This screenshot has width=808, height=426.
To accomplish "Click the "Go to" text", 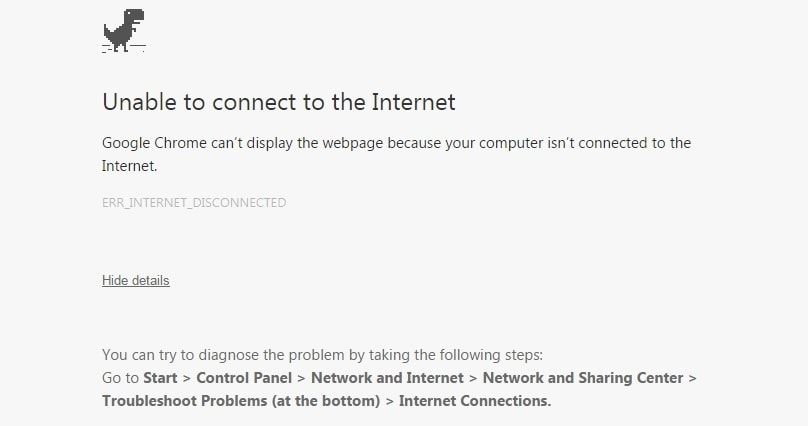I will point(120,378).
